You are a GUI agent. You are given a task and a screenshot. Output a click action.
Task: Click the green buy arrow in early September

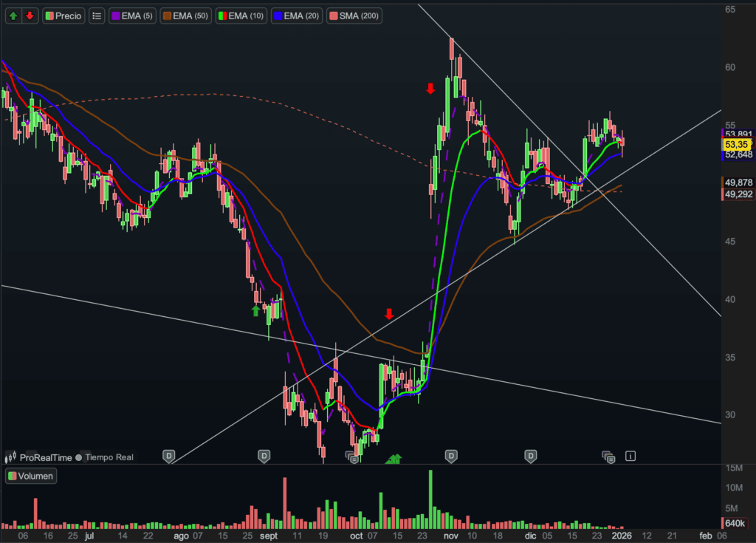click(256, 310)
